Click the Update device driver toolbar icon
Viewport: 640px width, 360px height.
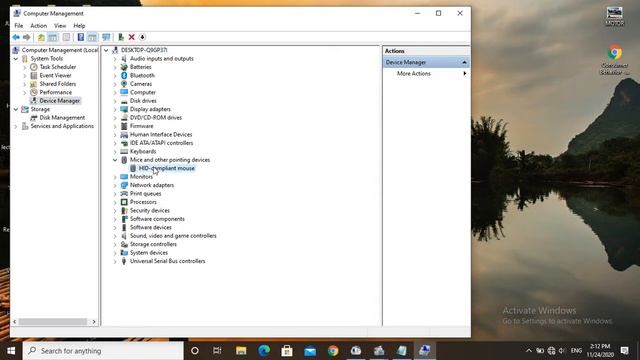click(x=121, y=37)
